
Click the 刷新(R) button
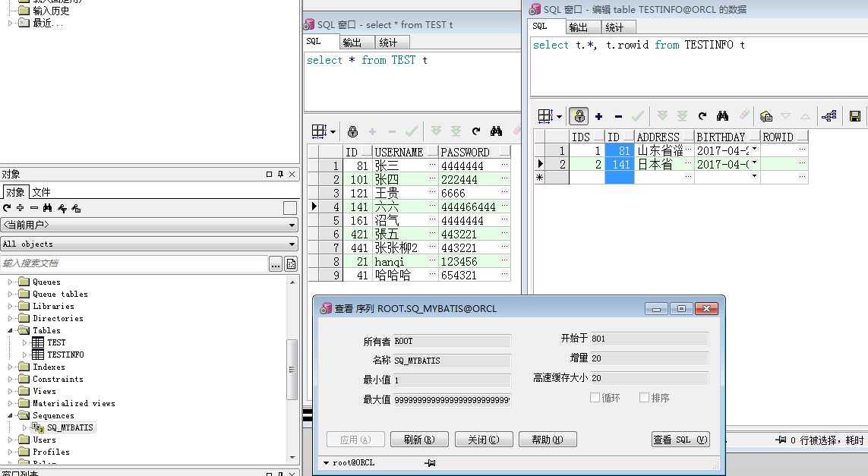tap(419, 440)
